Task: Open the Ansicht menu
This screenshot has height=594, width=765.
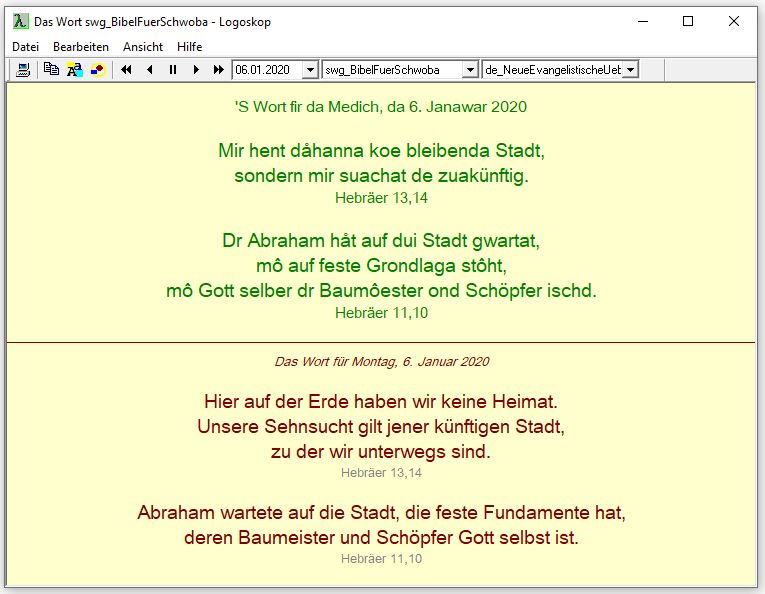Action: click(x=143, y=47)
